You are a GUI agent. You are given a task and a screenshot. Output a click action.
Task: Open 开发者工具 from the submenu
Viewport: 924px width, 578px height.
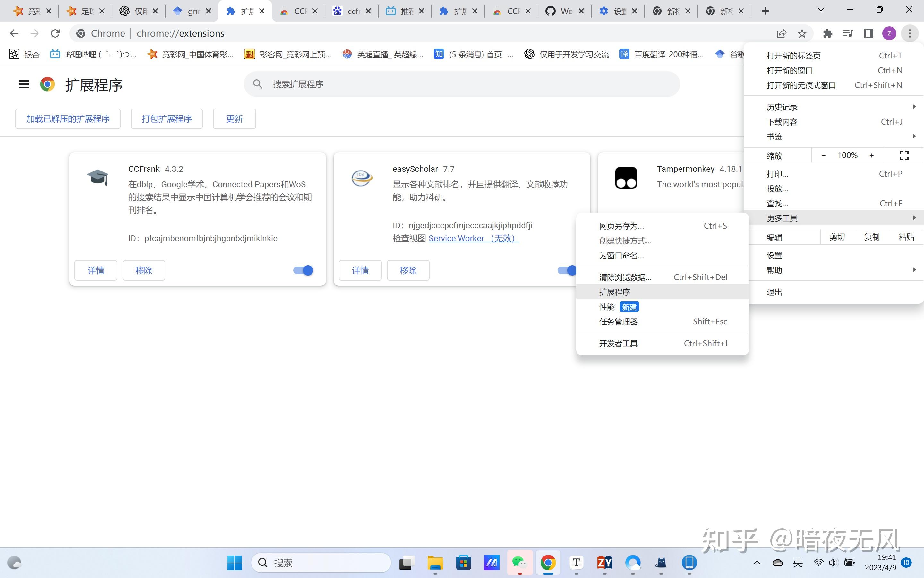coord(663,343)
